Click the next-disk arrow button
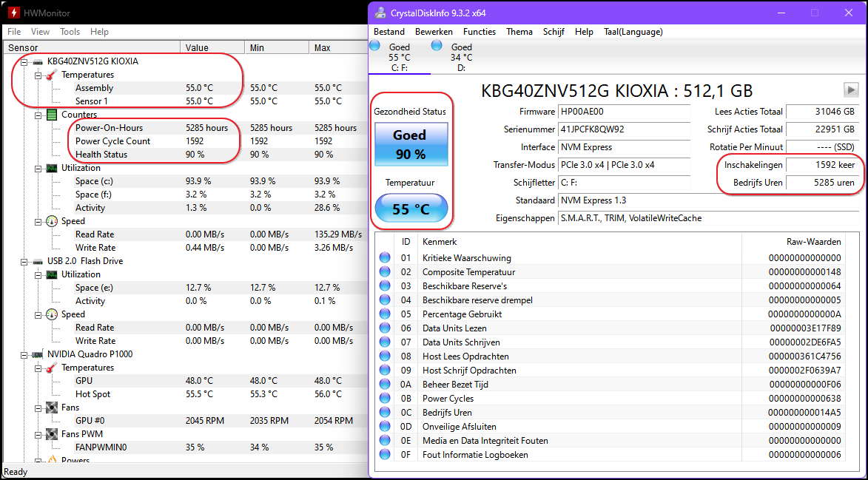Image resolution: width=868 pixels, height=480 pixels. pos(850,89)
